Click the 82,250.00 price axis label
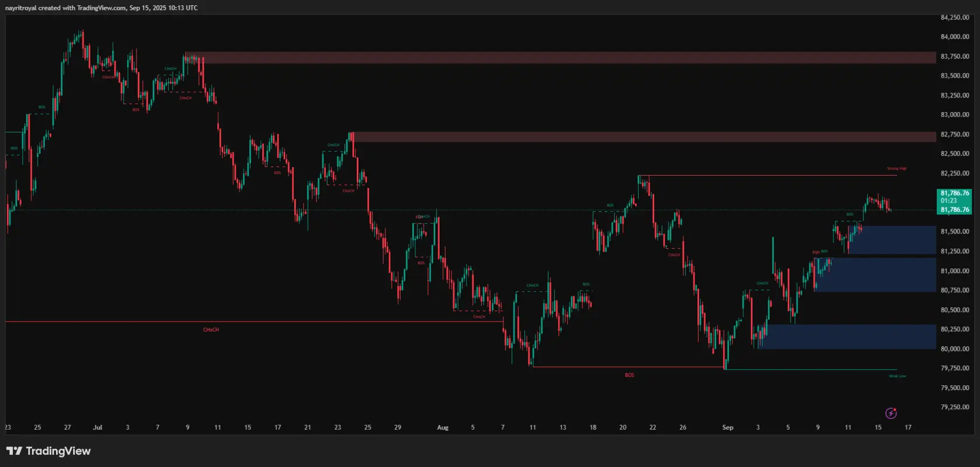This screenshot has height=467, width=980. pyautogui.click(x=955, y=173)
